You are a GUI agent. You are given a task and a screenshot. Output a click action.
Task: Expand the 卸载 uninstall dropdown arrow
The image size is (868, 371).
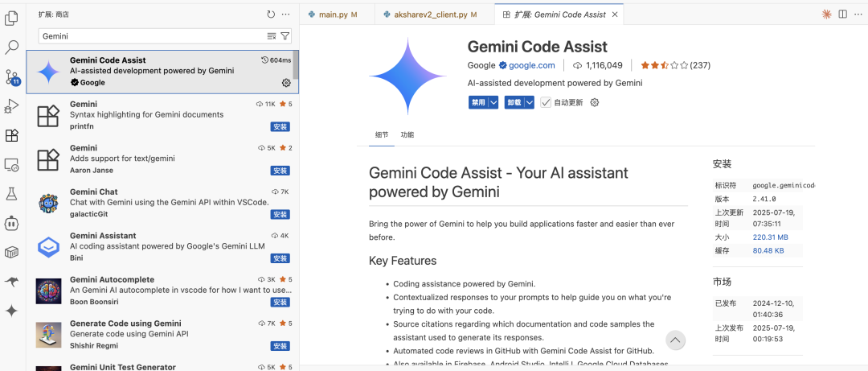click(530, 102)
